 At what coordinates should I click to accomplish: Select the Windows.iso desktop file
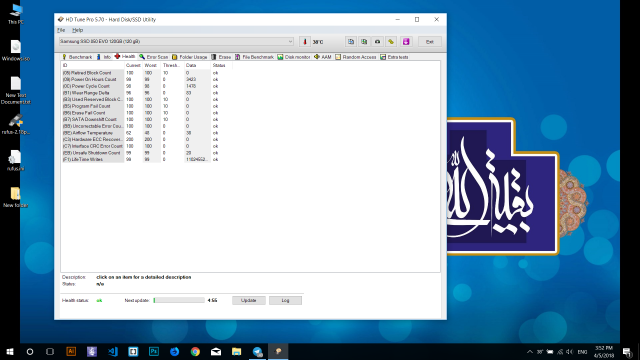click(16, 51)
